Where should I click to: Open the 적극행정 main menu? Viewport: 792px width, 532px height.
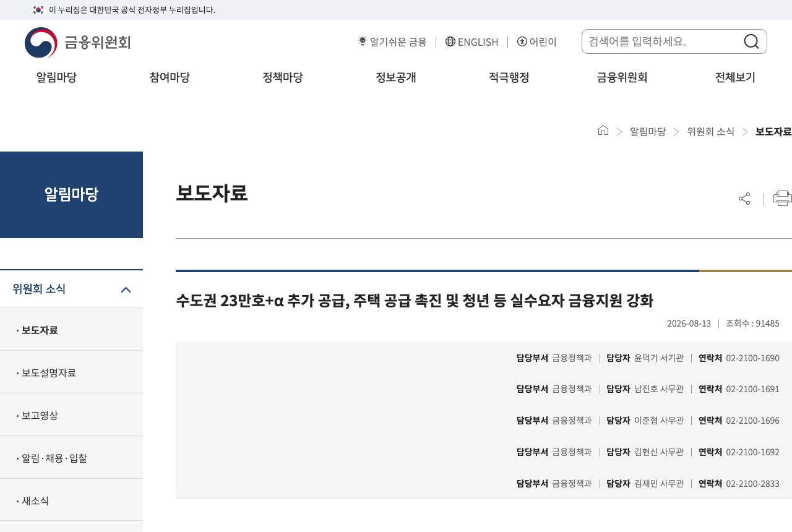tap(509, 77)
